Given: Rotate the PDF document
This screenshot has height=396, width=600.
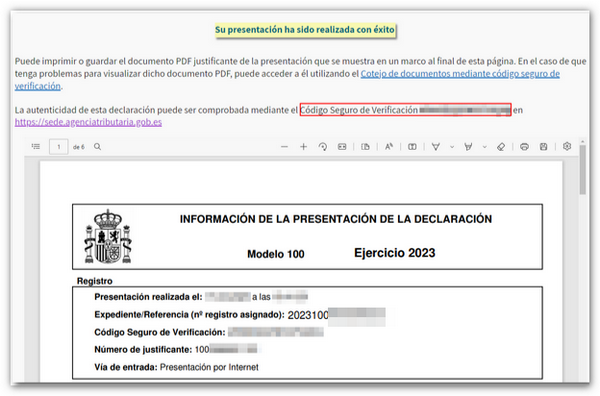Looking at the screenshot, I should [x=323, y=147].
